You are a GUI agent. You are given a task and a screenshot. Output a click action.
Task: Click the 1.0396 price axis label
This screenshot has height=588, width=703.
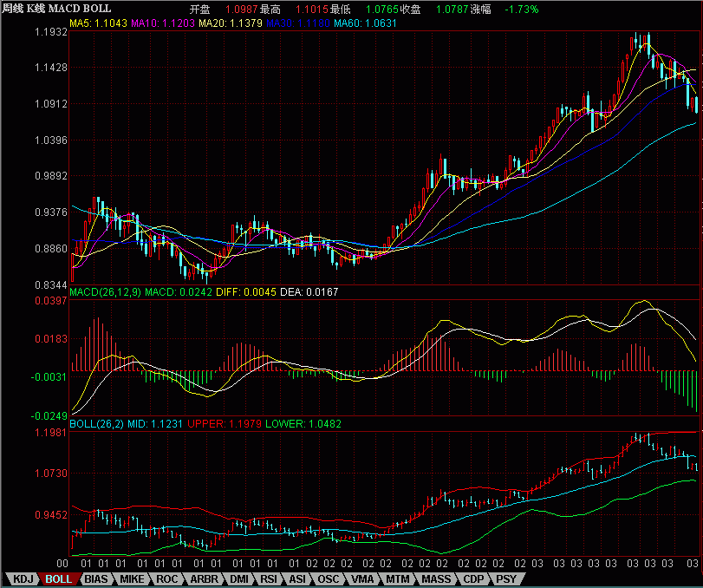[x=51, y=140]
